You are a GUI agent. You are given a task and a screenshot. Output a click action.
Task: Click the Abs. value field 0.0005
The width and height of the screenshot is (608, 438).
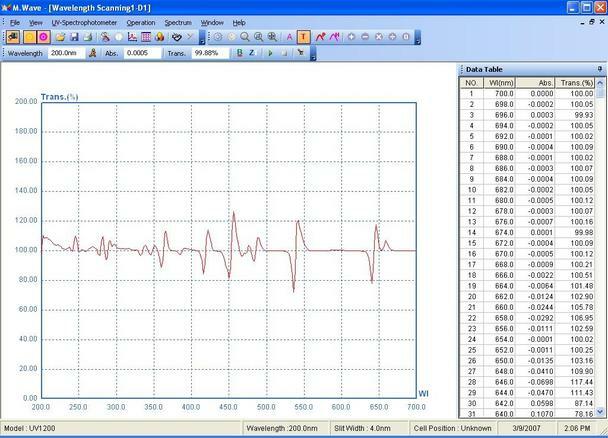click(x=143, y=53)
